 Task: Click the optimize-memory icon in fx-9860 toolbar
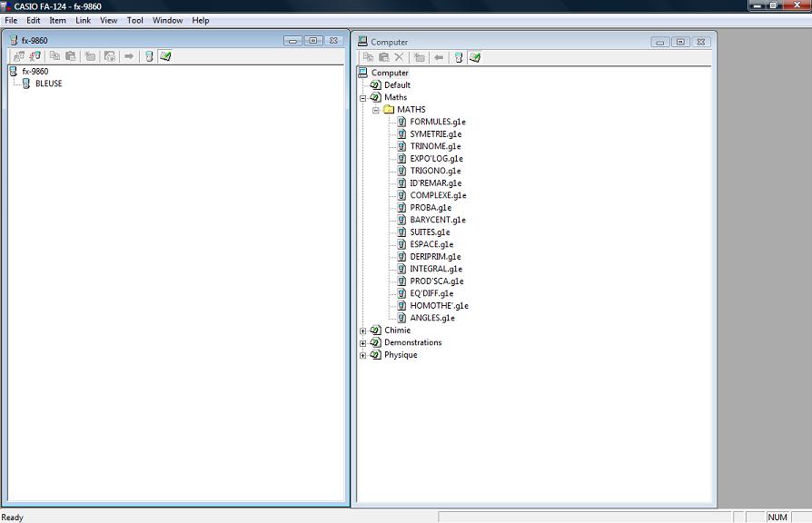(110, 56)
